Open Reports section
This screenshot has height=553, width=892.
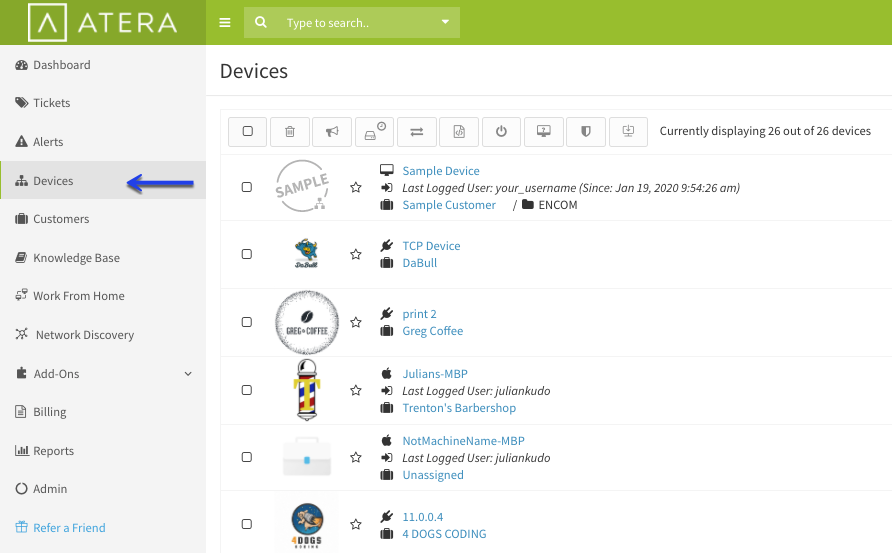(102, 451)
